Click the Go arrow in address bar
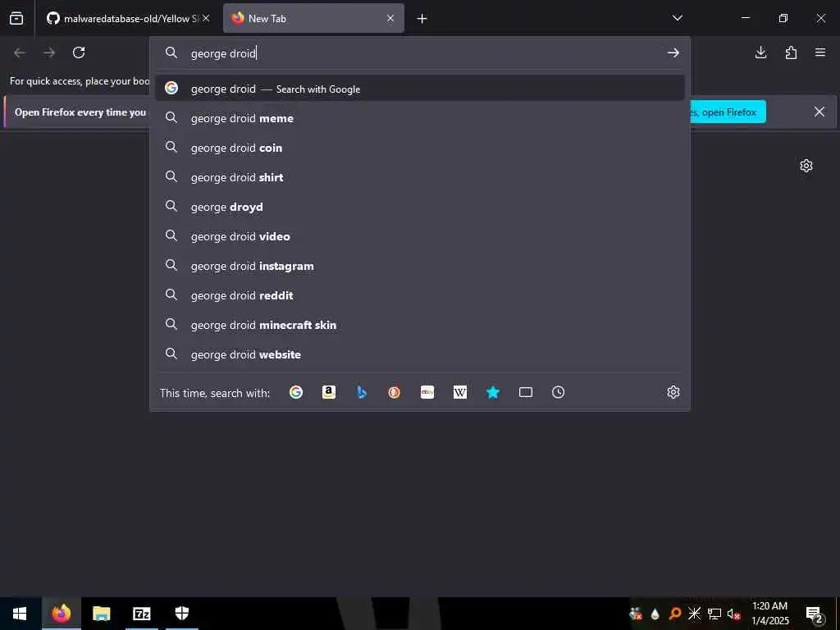Viewport: 840px width, 630px height. pos(673,52)
